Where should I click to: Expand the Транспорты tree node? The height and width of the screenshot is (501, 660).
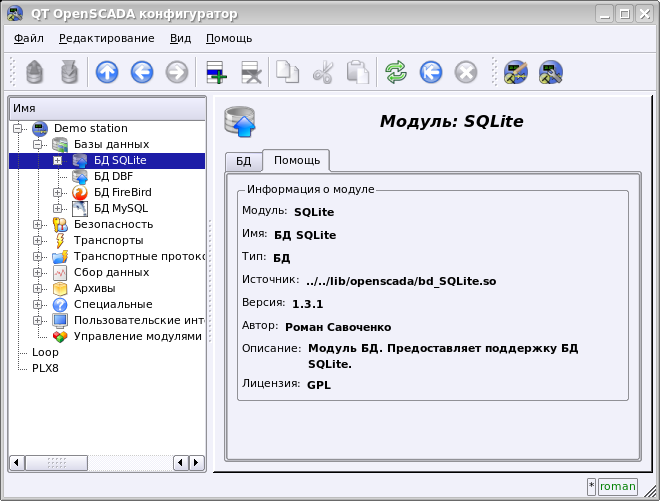(37, 240)
